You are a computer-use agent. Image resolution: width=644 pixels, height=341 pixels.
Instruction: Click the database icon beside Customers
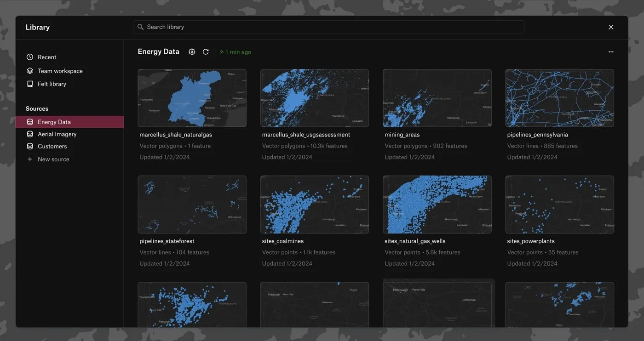30,146
